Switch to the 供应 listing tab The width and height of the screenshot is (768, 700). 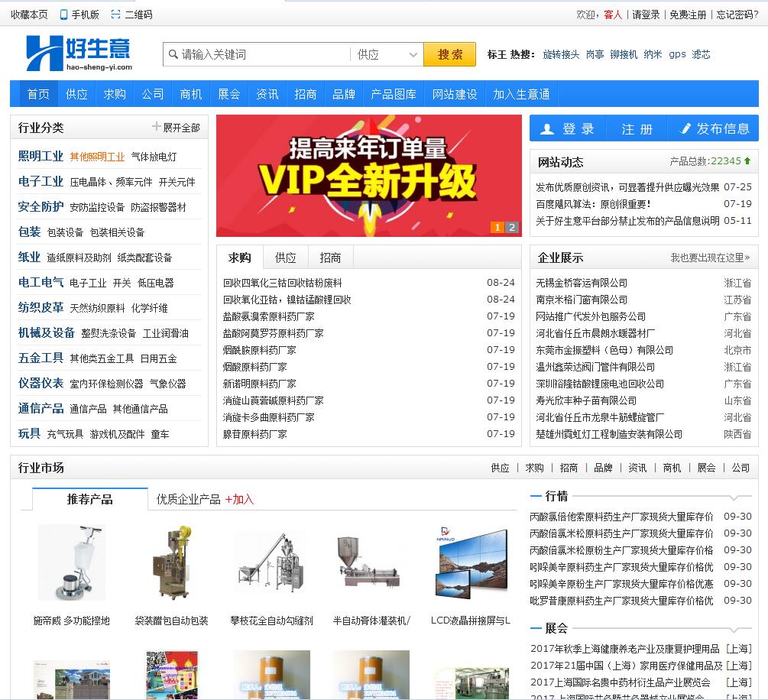click(286, 258)
